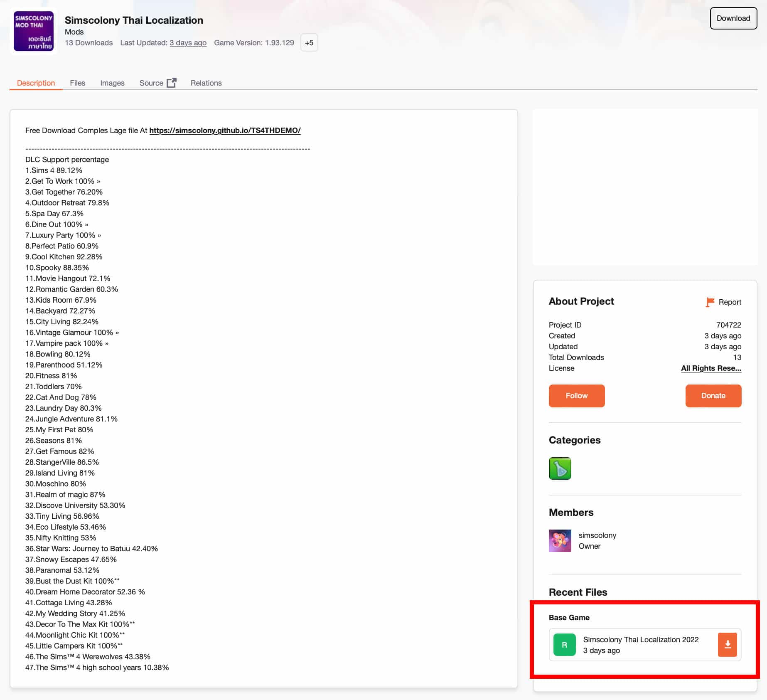Open the Relations tab

[206, 83]
